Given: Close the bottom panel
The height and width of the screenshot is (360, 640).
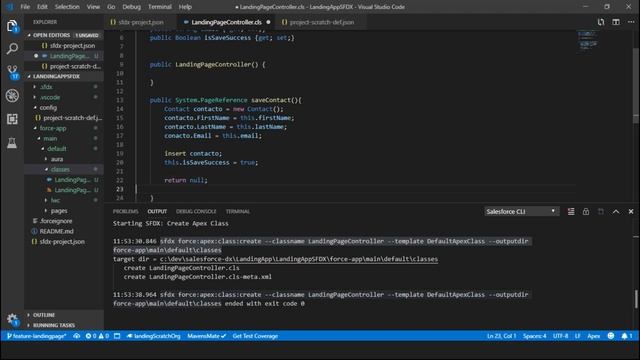Looking at the screenshot, I should click(x=631, y=211).
